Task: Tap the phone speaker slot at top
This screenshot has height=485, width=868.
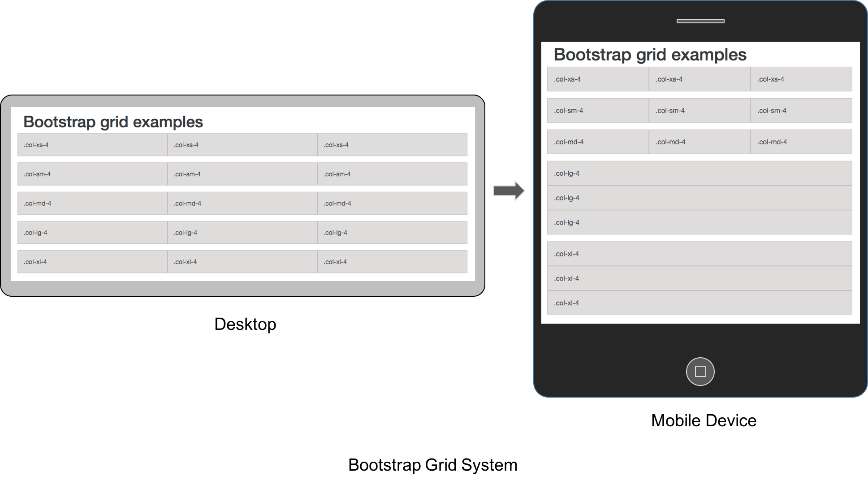Action: (x=700, y=21)
